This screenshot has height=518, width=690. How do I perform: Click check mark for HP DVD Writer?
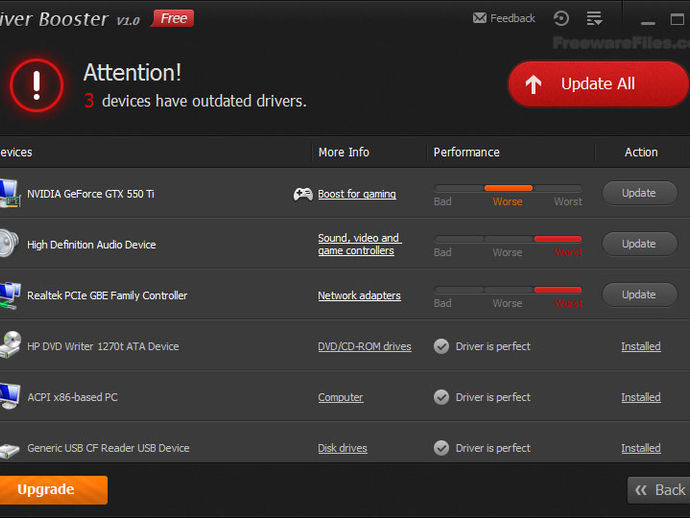pos(441,346)
